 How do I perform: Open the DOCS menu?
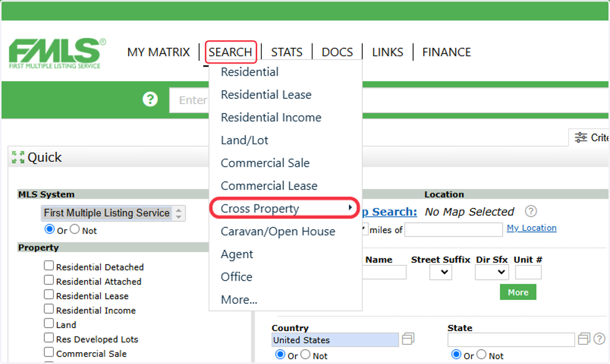point(338,52)
